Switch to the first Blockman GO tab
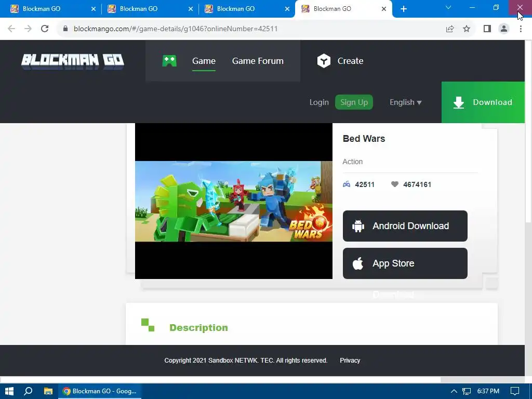The height and width of the screenshot is (399, 532). tap(52, 9)
